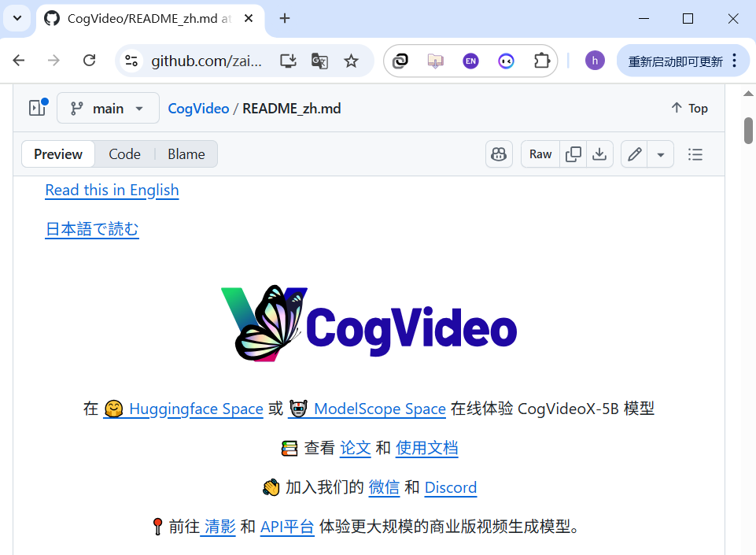The width and height of the screenshot is (756, 555).
Task: Switch to the Blame tab
Action: [x=186, y=154]
